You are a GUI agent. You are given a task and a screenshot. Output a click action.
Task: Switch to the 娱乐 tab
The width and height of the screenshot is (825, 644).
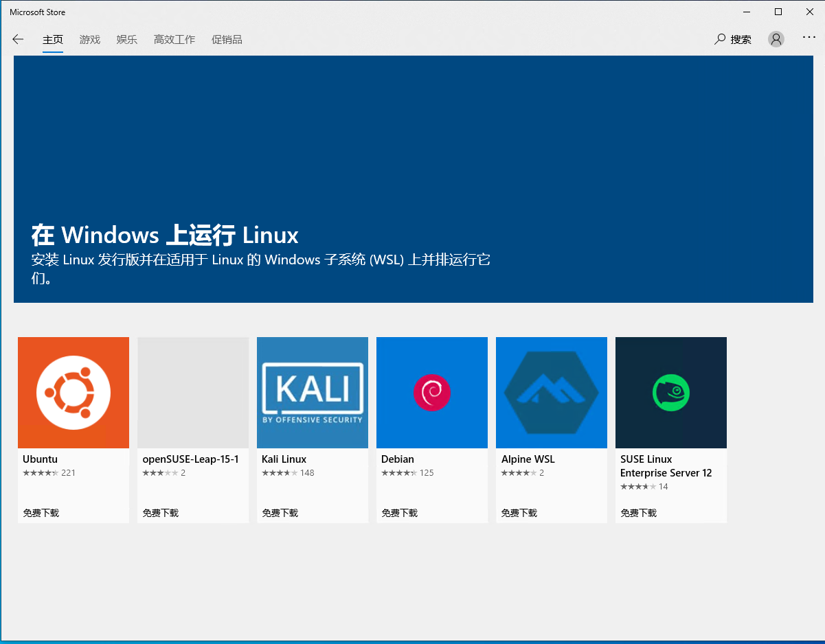pos(127,40)
